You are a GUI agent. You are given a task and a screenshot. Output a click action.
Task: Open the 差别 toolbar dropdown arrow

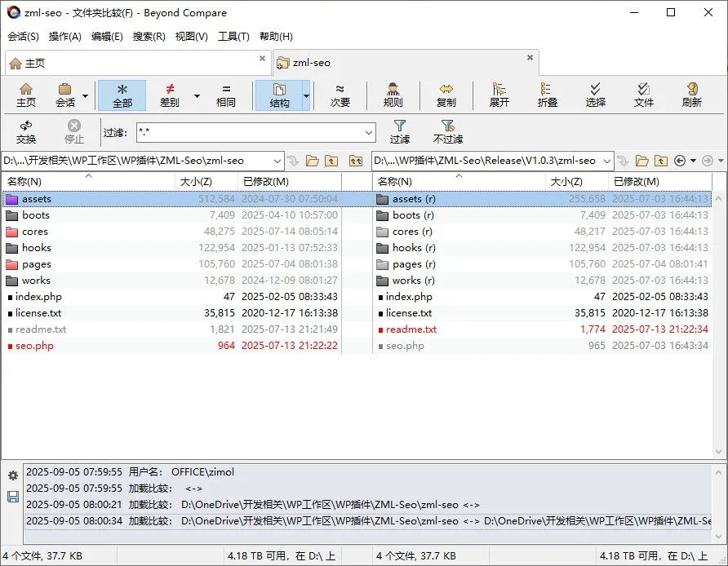click(197, 96)
